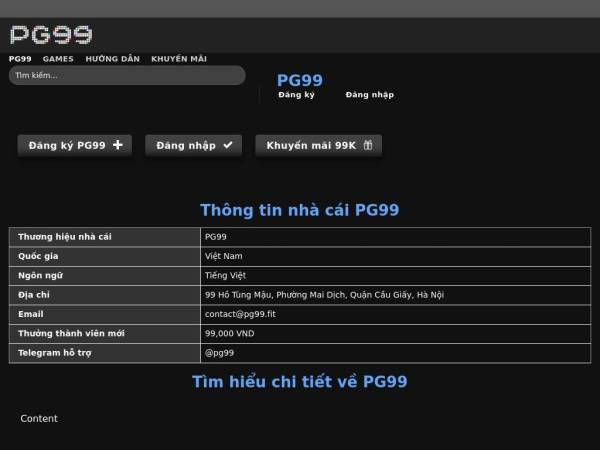The height and width of the screenshot is (450, 600).
Task: Go to the HƯỚNG DẪN menu item
Action: (x=112, y=59)
